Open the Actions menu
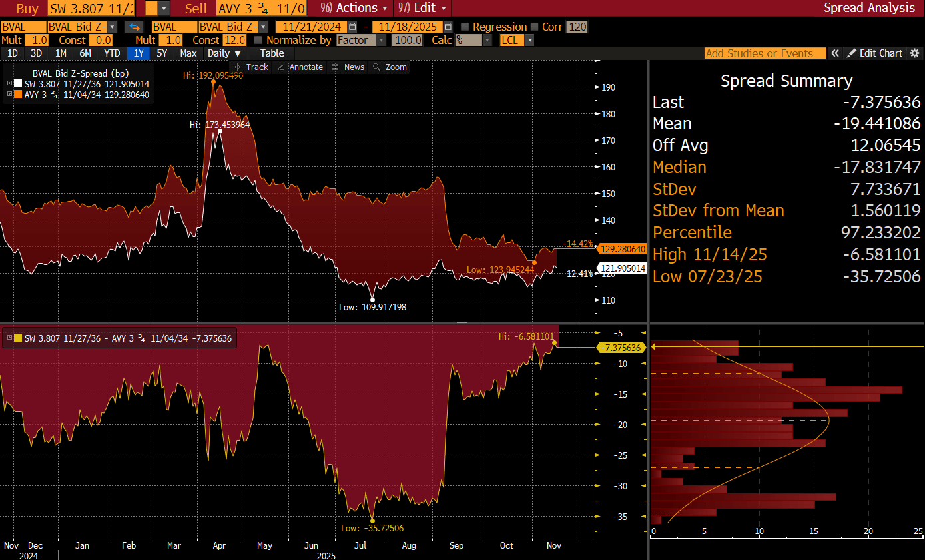This screenshot has height=560, width=925. 354,8
